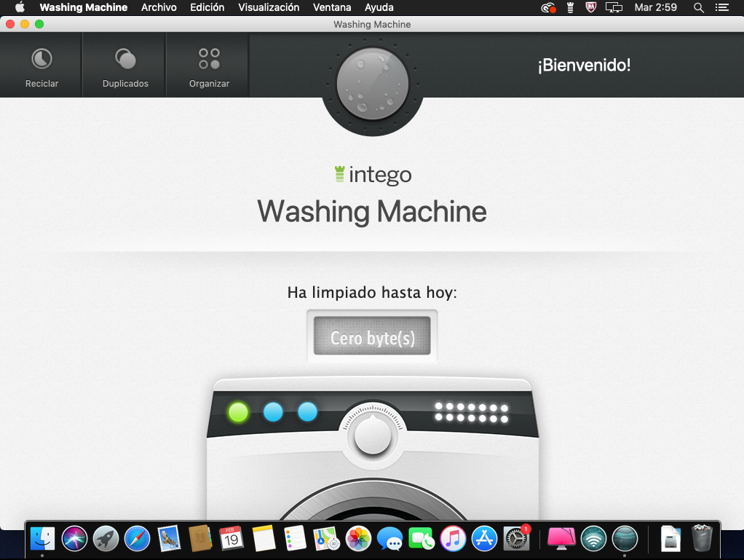
Task: Open Safari from the Dock
Action: [137, 539]
